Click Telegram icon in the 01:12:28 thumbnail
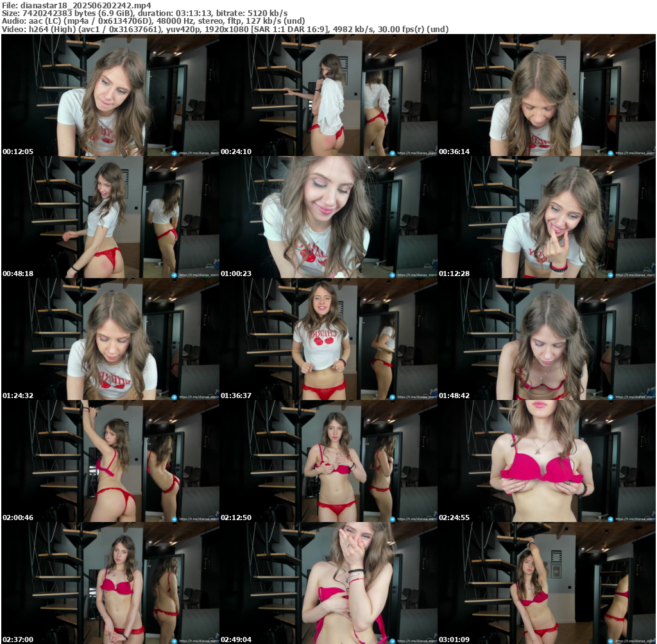The width and height of the screenshot is (657, 644). 610,275
